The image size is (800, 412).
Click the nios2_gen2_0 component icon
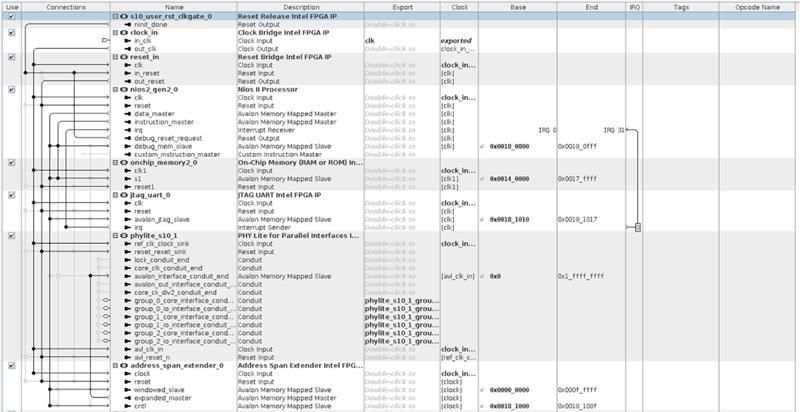tap(124, 90)
